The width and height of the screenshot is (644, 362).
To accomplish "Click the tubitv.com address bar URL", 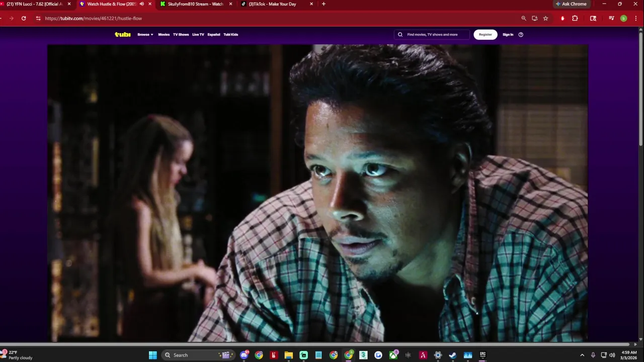I will 94,18.
